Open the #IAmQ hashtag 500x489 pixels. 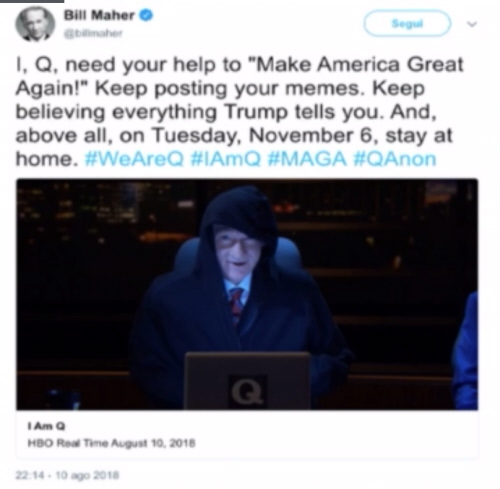[226, 159]
